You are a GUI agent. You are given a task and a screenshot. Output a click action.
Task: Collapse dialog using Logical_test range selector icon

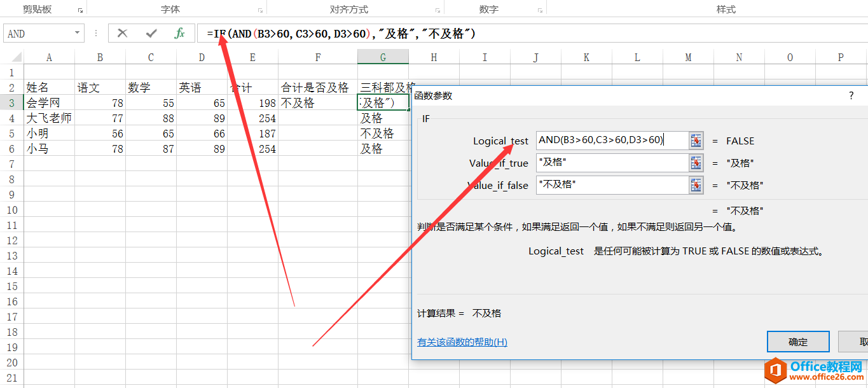(696, 141)
